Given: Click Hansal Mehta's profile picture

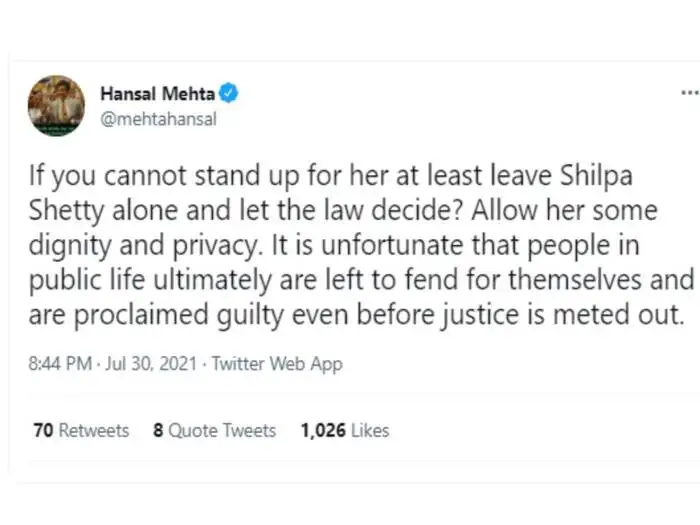Looking at the screenshot, I should [56, 106].
